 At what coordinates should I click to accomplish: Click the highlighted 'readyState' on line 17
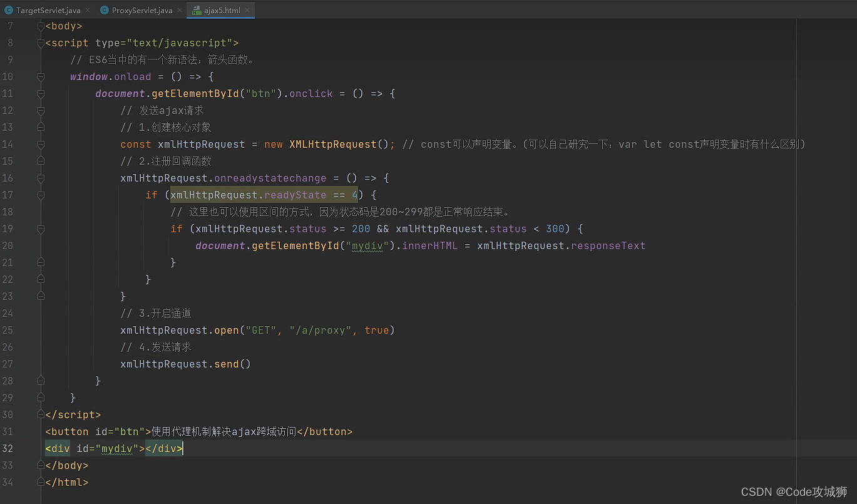(295, 195)
